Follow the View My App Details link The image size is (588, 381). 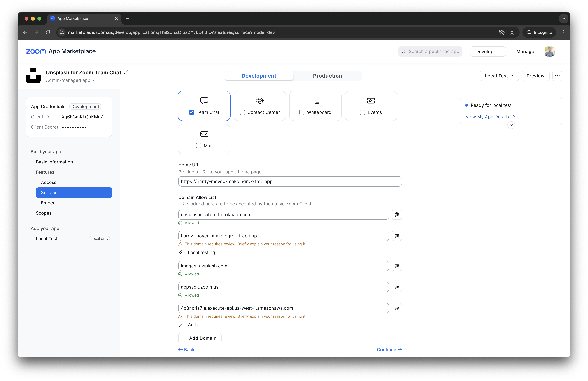tap(490, 117)
